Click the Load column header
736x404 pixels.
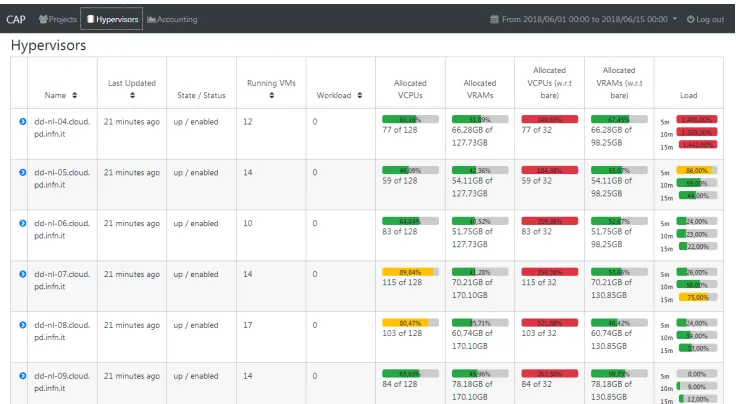click(x=689, y=95)
